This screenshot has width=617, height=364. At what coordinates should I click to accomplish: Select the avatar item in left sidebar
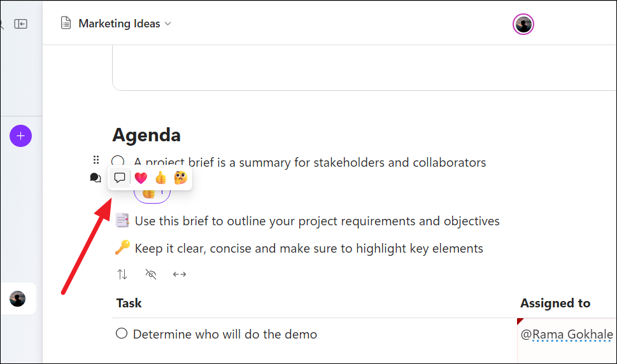(18, 298)
